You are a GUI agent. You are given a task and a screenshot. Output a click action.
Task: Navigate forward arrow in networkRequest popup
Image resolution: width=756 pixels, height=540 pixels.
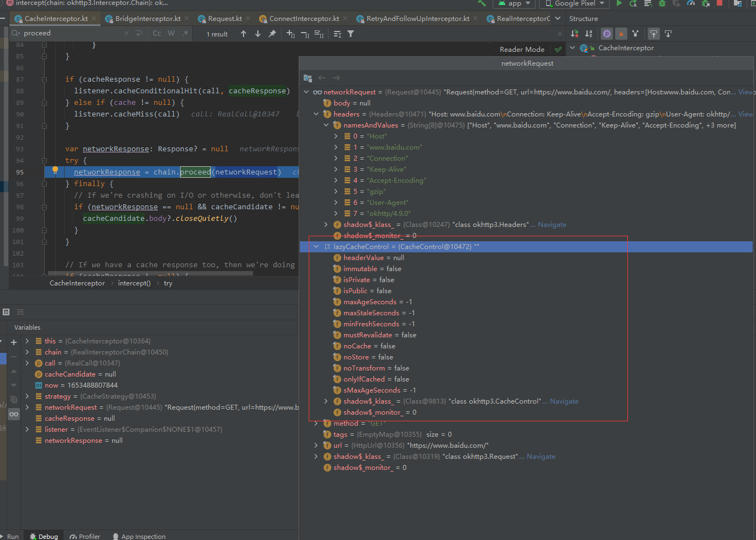(x=336, y=78)
